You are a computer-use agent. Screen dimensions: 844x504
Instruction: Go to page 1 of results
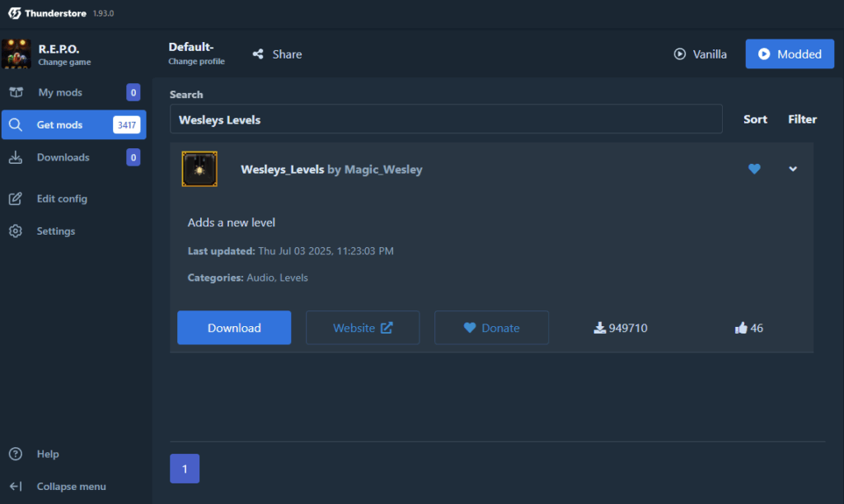tap(185, 469)
